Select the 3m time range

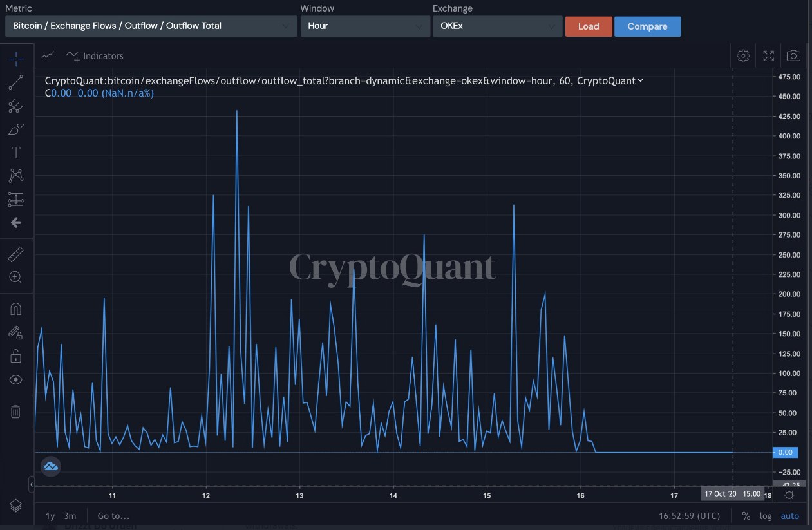[x=70, y=516]
